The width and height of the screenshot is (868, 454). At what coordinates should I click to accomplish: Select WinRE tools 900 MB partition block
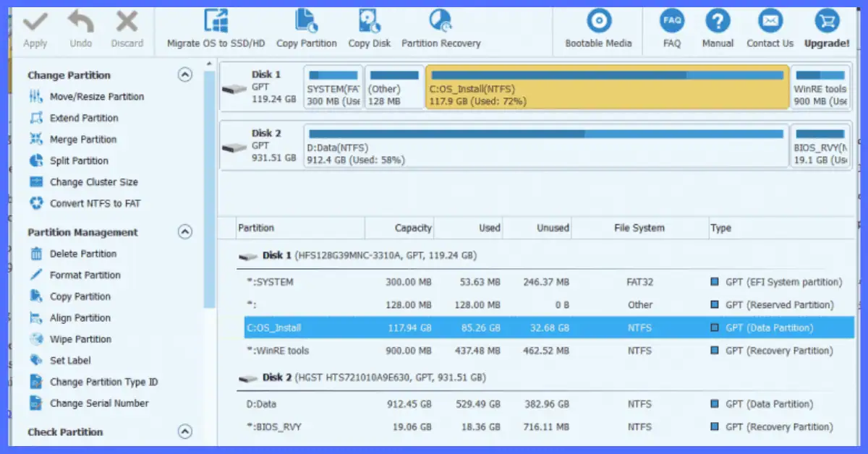820,87
